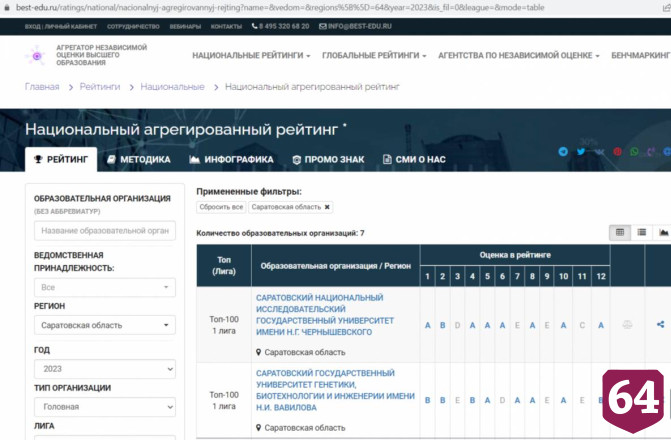Expand АГЕНТСТВА ПО НЕЗАВИСИМОЙ ОЦЕНКЕ menu
This screenshot has width=671, height=440.
click(x=519, y=56)
